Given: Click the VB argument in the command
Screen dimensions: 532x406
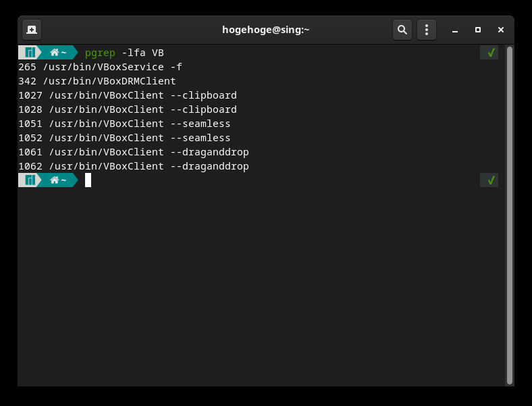Looking at the screenshot, I should click(x=158, y=53).
